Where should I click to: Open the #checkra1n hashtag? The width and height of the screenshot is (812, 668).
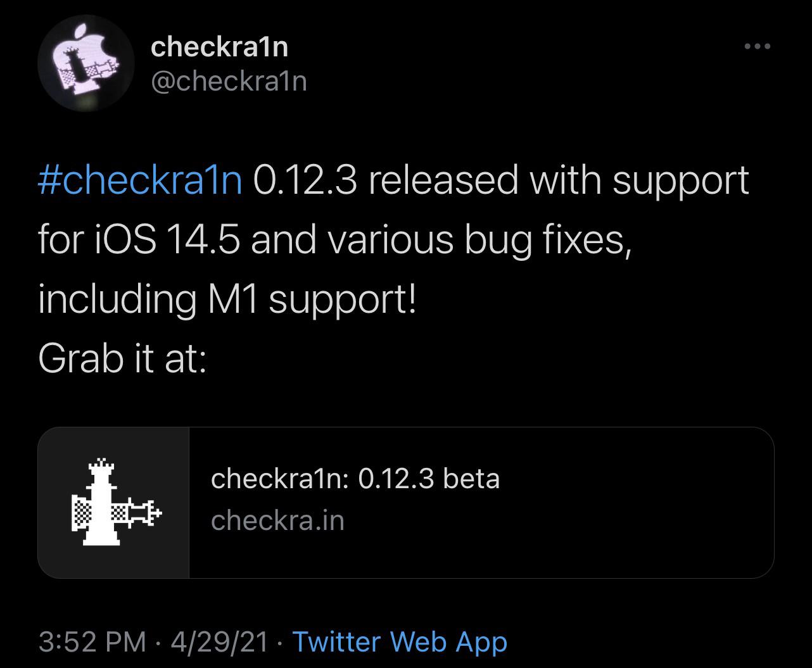pyautogui.click(x=139, y=181)
